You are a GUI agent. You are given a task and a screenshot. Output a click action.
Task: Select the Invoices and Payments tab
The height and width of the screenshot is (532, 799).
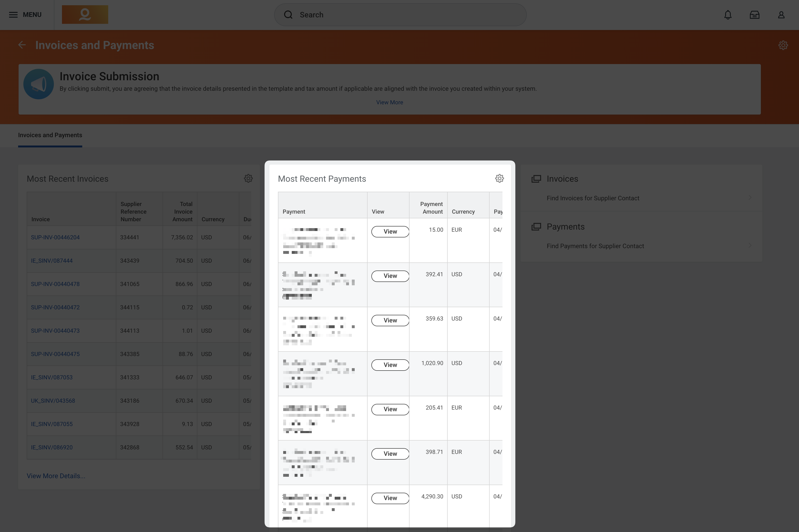50,135
